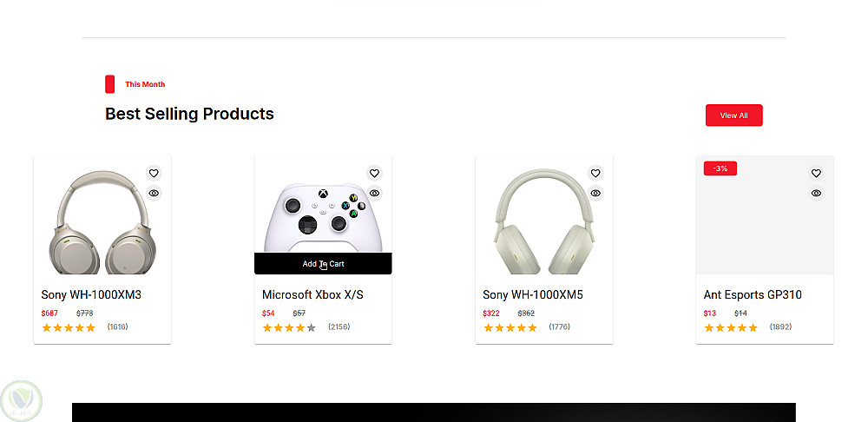The width and height of the screenshot is (868, 422).
Task: Click the View All button
Action: tap(733, 115)
